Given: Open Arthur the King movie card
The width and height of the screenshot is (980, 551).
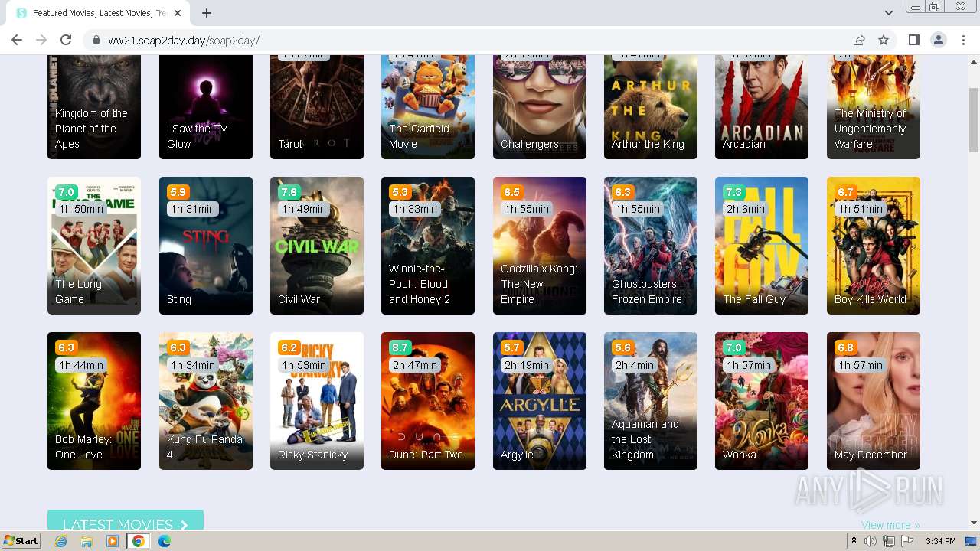Looking at the screenshot, I should click(x=651, y=106).
